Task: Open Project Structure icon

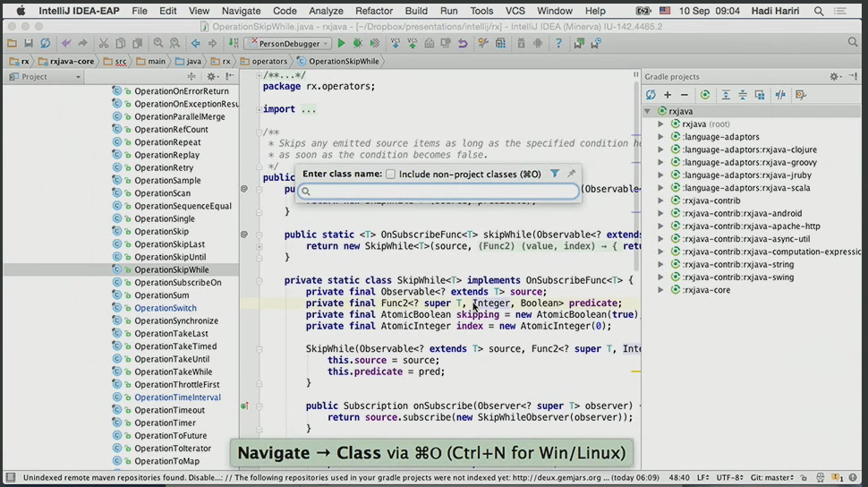Action: coord(500,43)
